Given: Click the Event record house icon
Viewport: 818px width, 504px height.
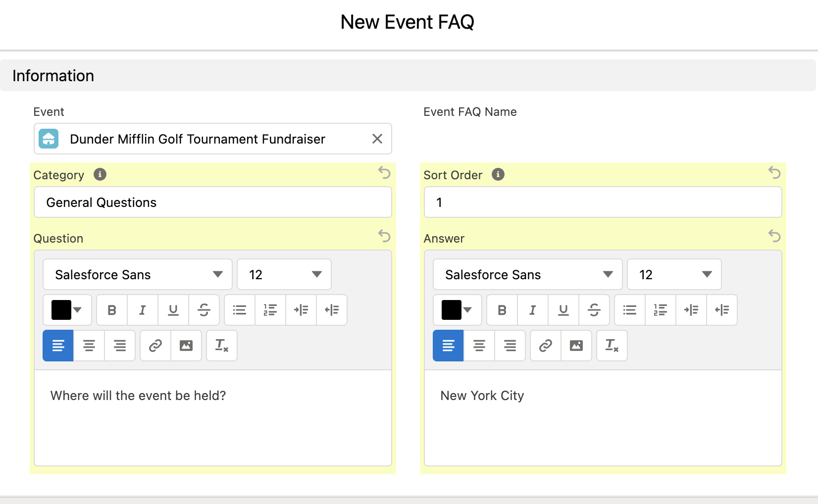Looking at the screenshot, I should [x=49, y=139].
